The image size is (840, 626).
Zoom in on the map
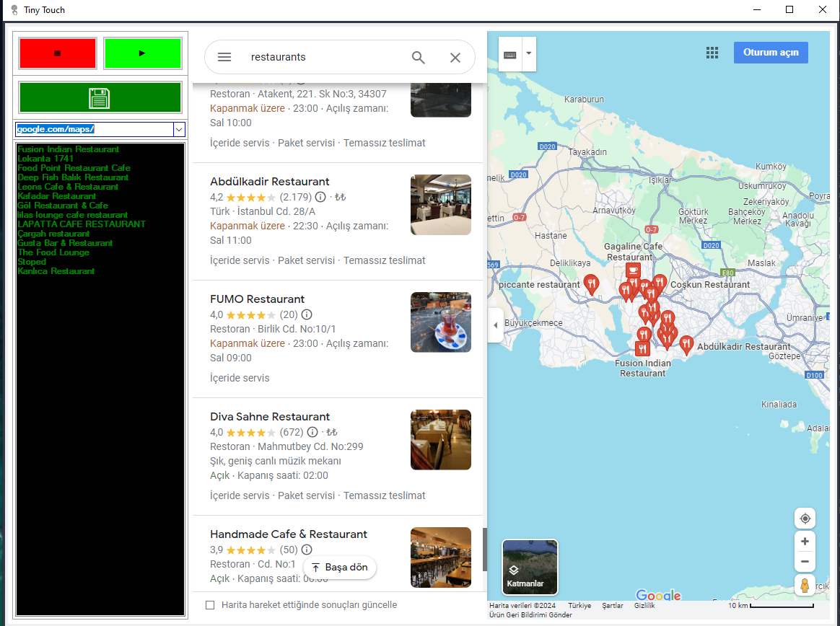pyautogui.click(x=805, y=542)
